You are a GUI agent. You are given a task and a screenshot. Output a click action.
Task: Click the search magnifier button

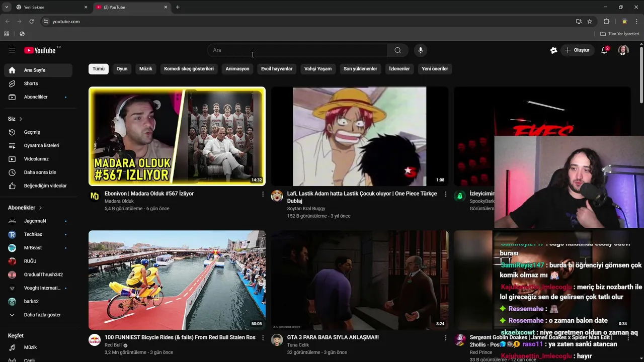point(397,50)
